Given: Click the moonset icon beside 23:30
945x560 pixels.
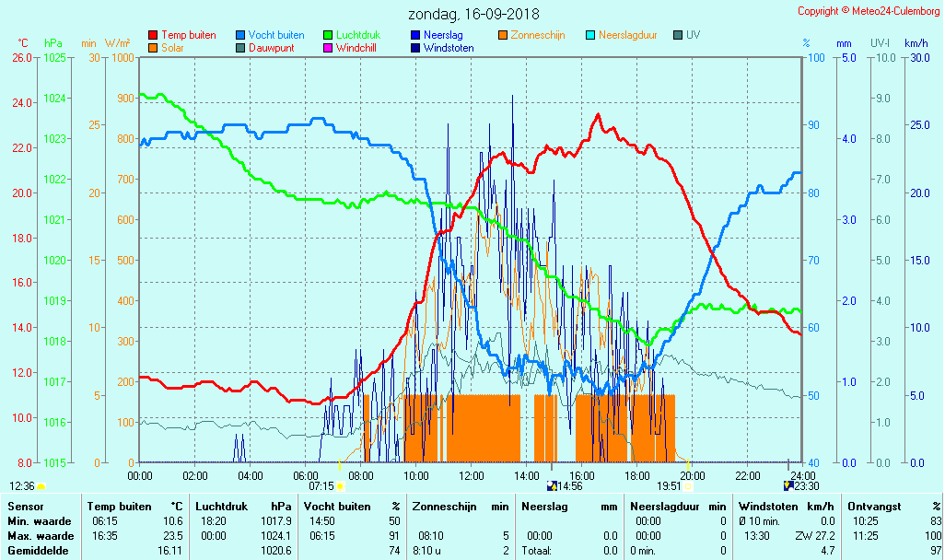Looking at the screenshot, I should coord(787,485).
